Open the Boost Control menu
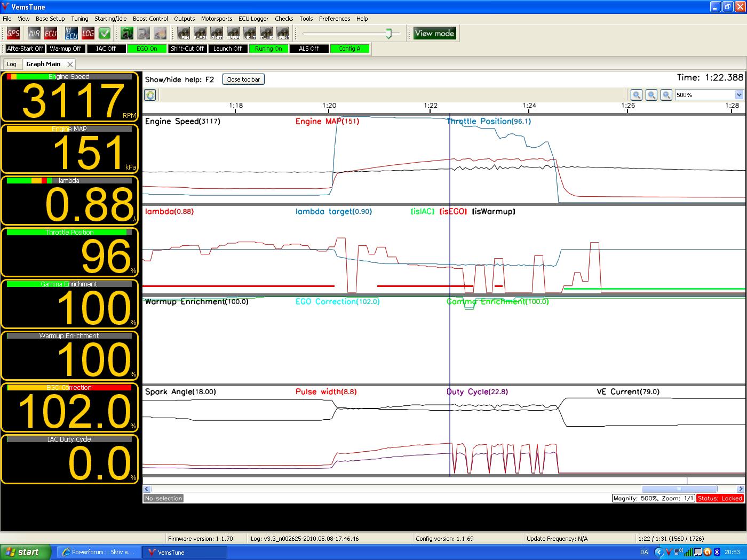This screenshot has height=560, width=747. (150, 19)
